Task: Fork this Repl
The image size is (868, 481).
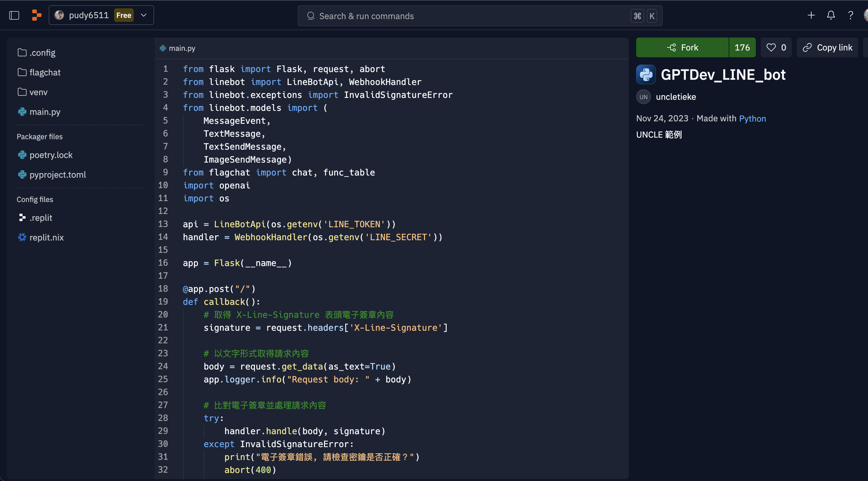Action: (682, 47)
